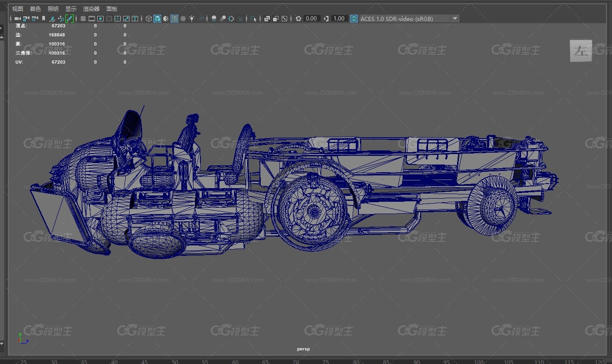Click the Use Default Material icon
This screenshot has width=612, height=364.
(166, 19)
